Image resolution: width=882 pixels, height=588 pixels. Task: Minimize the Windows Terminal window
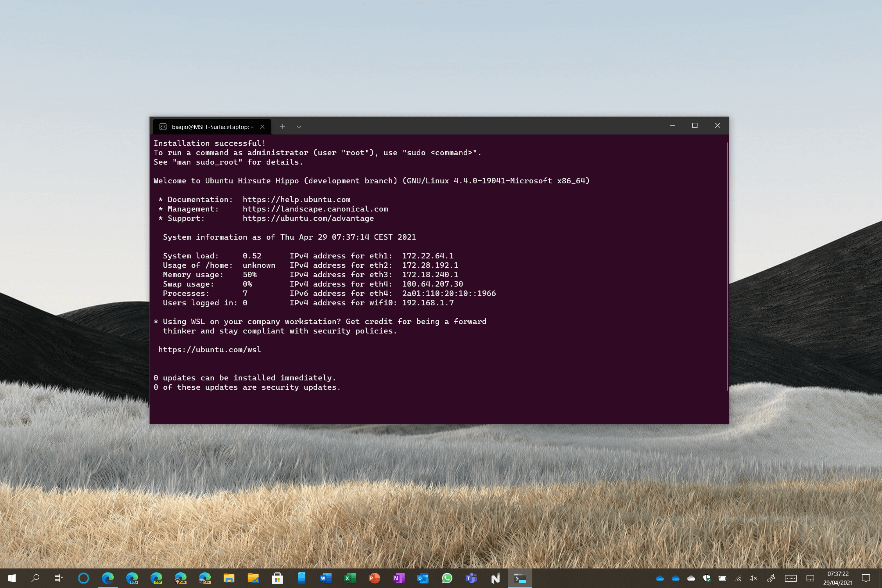[x=672, y=125]
